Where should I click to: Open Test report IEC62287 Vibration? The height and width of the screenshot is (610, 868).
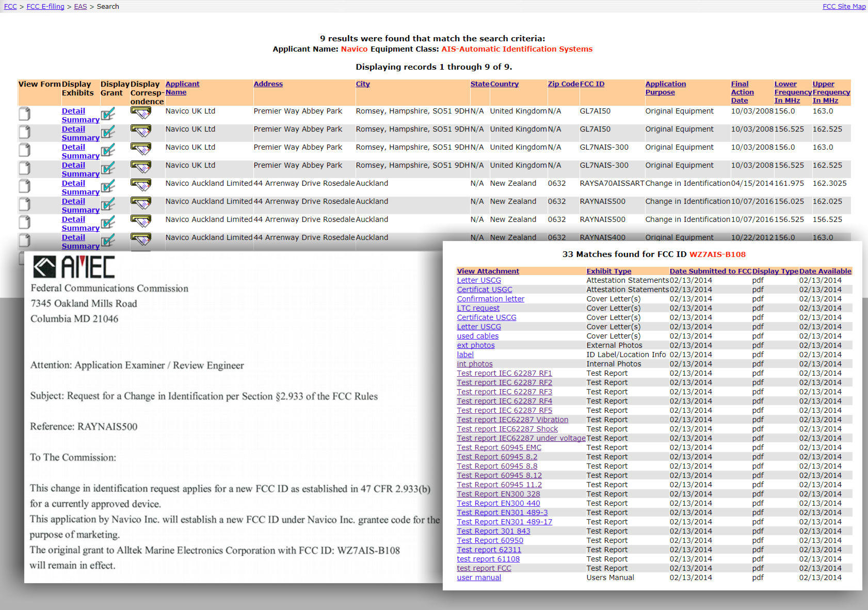(512, 420)
